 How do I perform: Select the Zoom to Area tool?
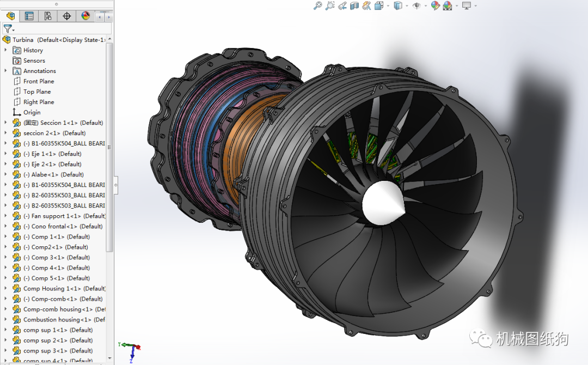point(329,5)
